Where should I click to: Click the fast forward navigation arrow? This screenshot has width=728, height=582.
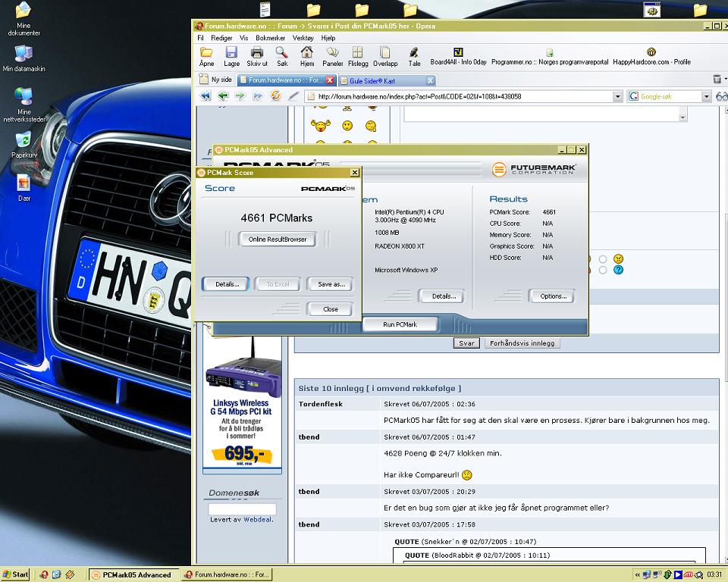(257, 96)
